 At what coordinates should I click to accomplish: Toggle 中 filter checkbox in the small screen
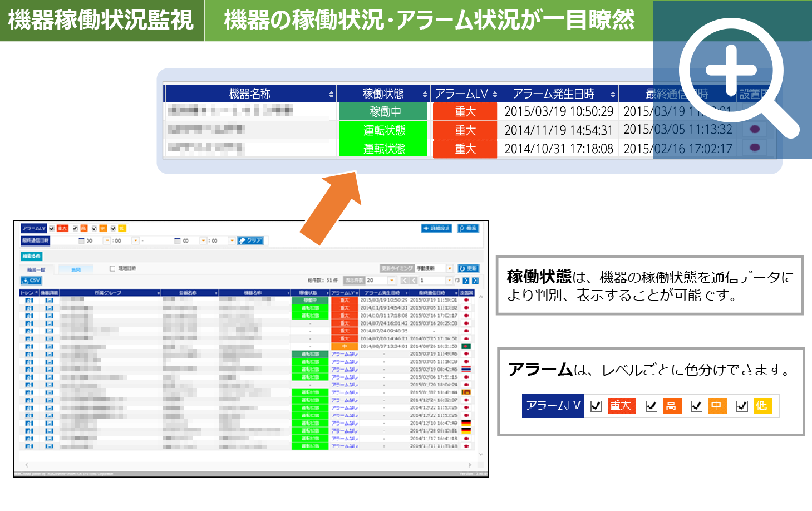click(94, 228)
